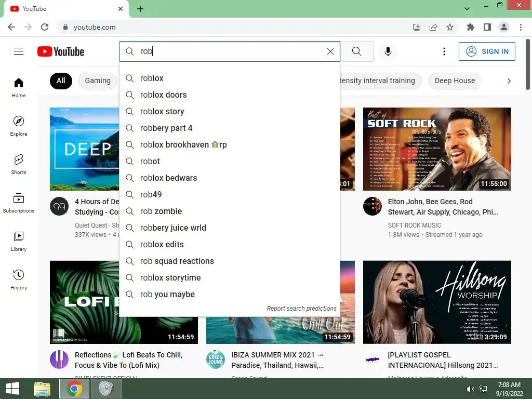Choose suggestion 'robbery juice wrld'
The image size is (532, 399).
pos(229,228)
